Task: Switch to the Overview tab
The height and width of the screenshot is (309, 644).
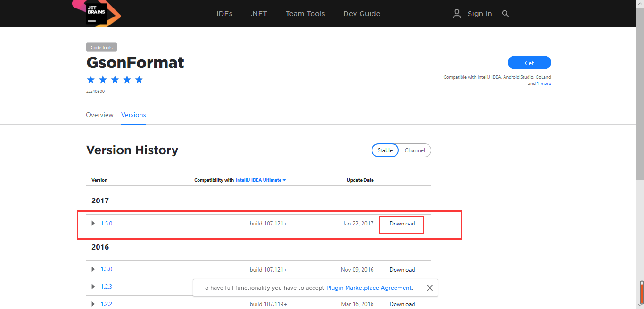Action: pyautogui.click(x=99, y=115)
